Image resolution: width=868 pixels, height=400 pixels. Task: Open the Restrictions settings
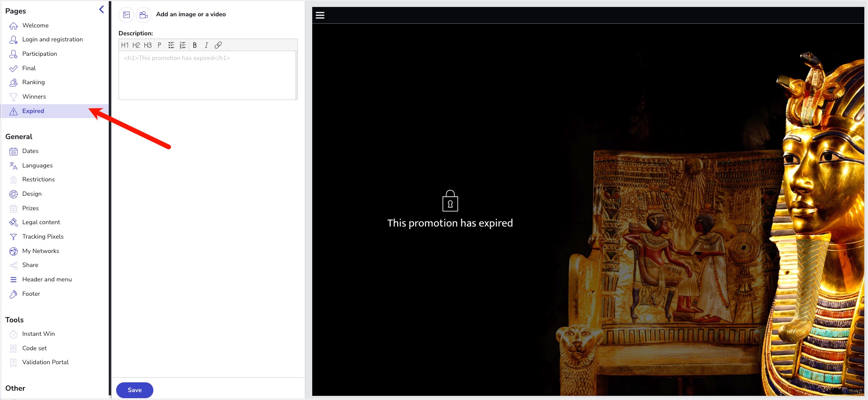39,180
